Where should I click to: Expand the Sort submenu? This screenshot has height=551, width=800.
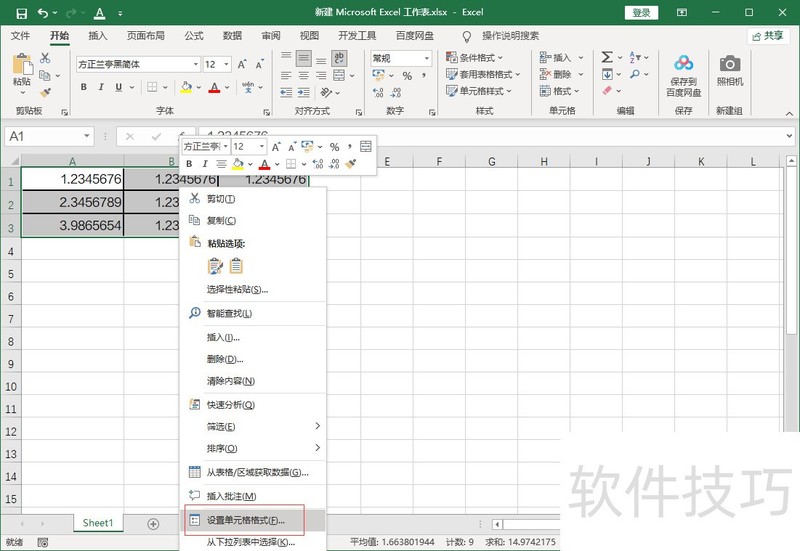pos(317,448)
